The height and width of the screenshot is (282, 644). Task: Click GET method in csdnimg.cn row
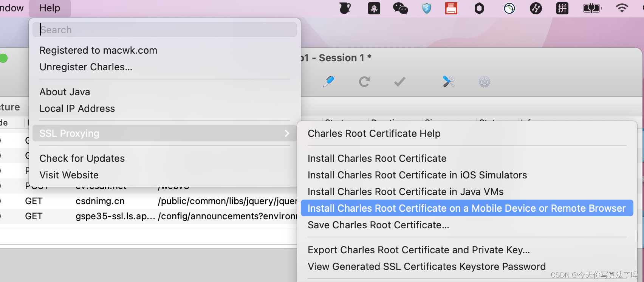point(34,201)
